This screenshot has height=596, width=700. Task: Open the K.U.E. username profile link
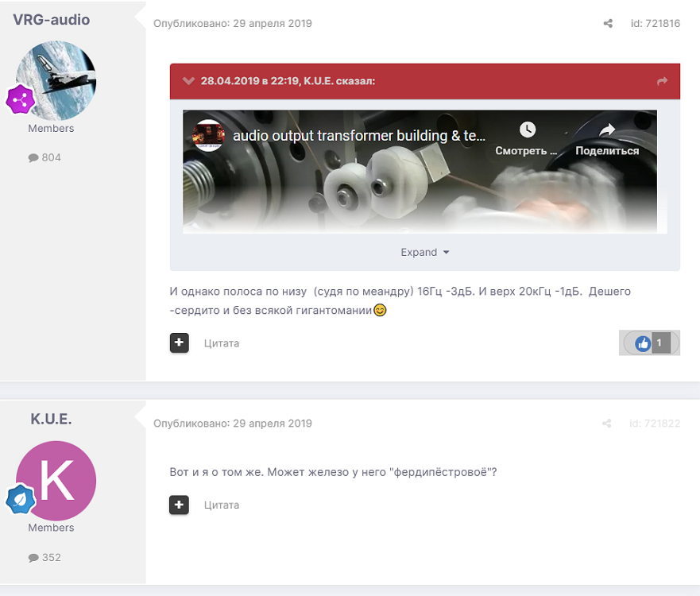tap(52, 419)
